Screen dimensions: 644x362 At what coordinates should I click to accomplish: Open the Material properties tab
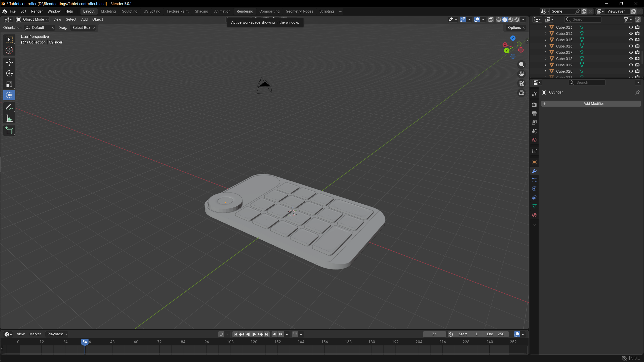pos(534,215)
